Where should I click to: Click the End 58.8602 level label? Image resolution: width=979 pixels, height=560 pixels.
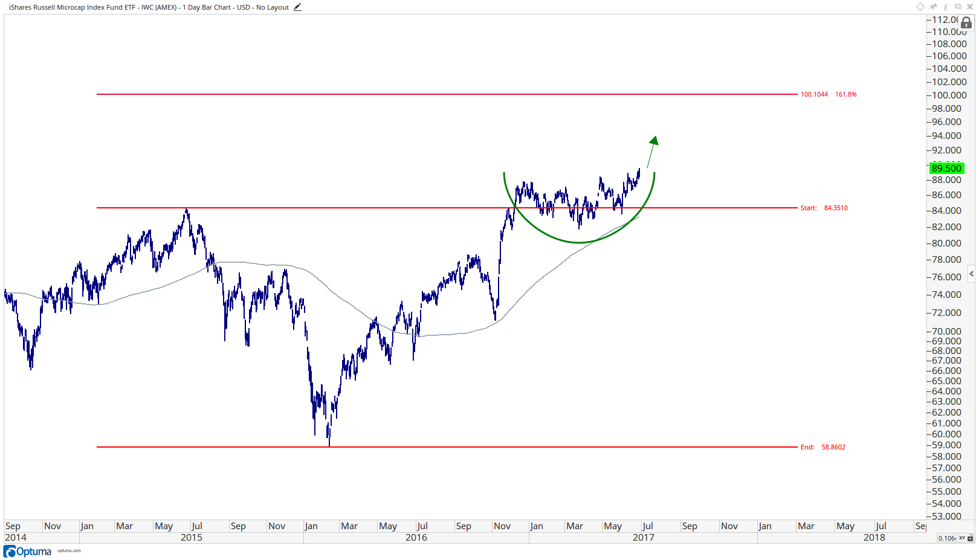coord(823,447)
